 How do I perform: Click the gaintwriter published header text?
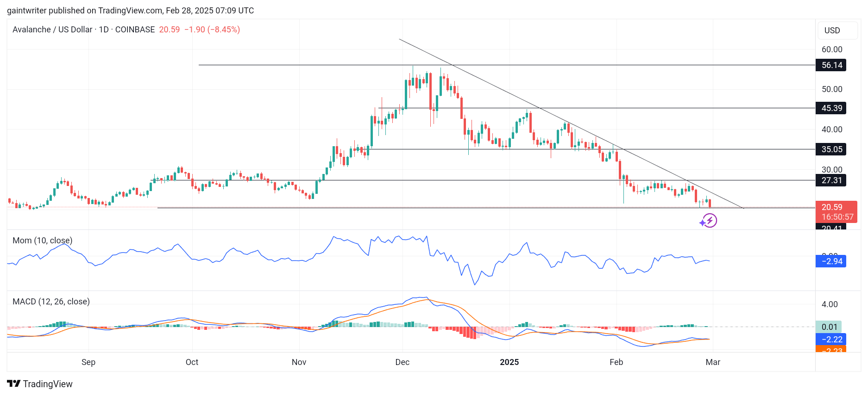tap(131, 11)
